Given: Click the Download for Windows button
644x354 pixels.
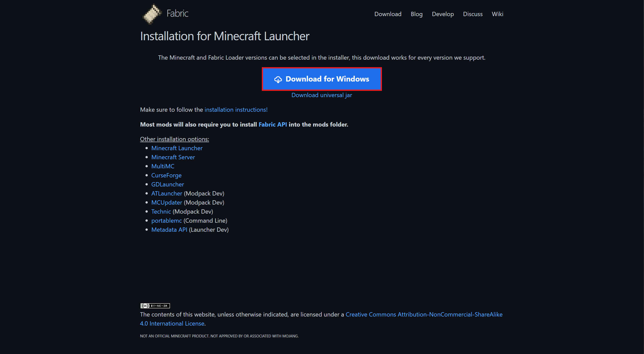Looking at the screenshot, I should point(322,79).
